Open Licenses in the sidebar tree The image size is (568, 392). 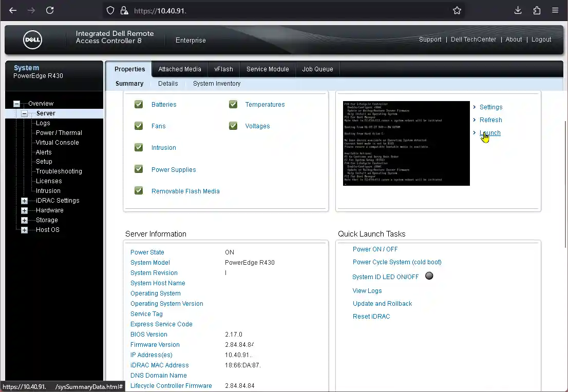49,181
